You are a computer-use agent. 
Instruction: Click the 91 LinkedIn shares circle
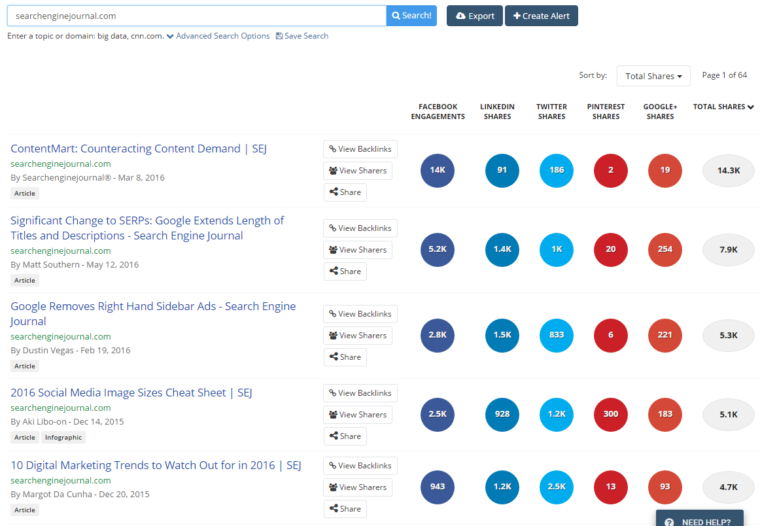[x=502, y=170]
